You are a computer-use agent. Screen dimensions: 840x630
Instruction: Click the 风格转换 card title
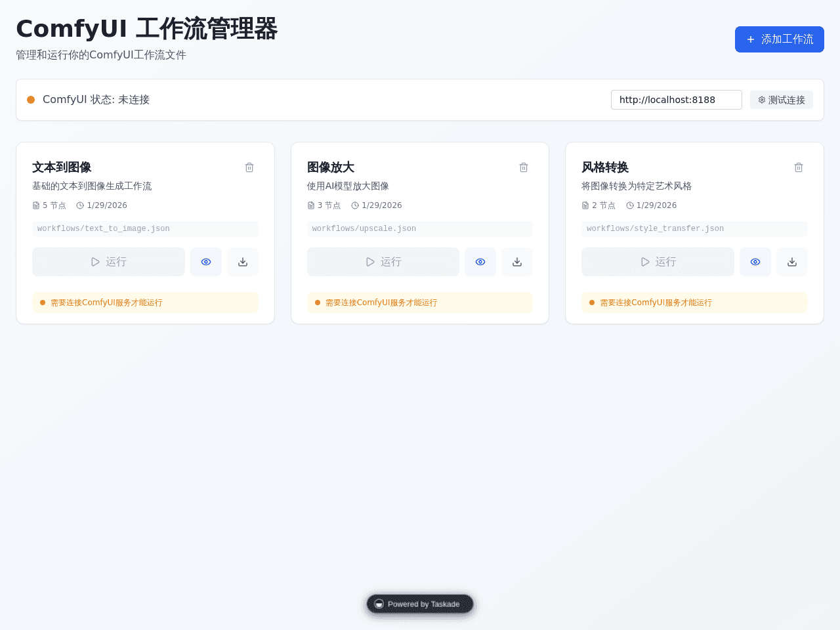click(605, 167)
